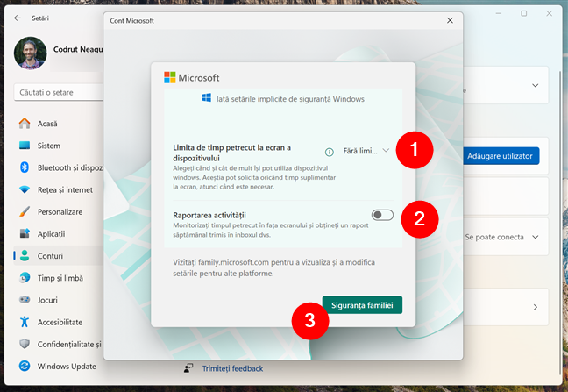Open the Fără limi... screen time dropdown
The image size is (568, 392).
pyautogui.click(x=366, y=151)
